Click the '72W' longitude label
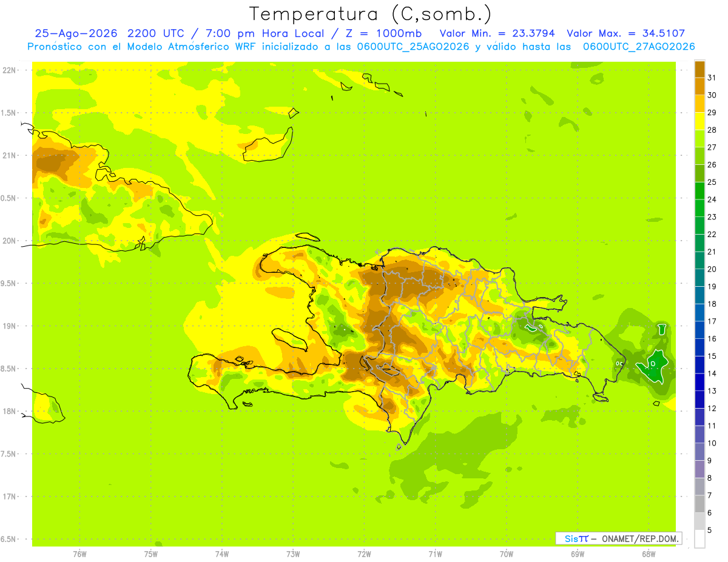This screenshot has height=562, width=728. (x=365, y=554)
